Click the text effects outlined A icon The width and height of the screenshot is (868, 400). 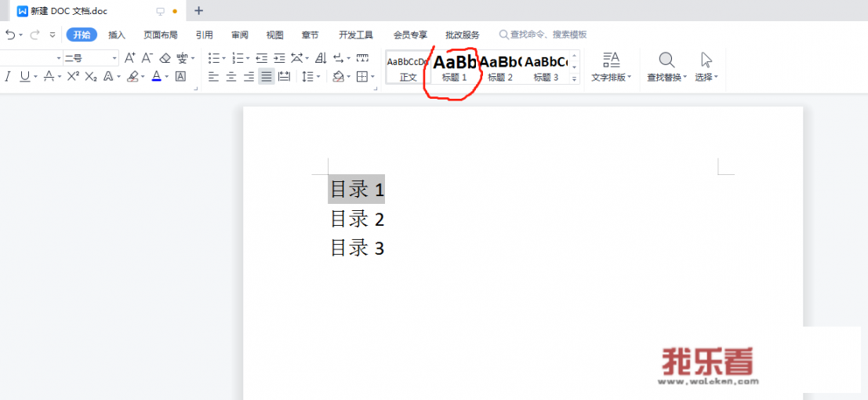click(108, 76)
